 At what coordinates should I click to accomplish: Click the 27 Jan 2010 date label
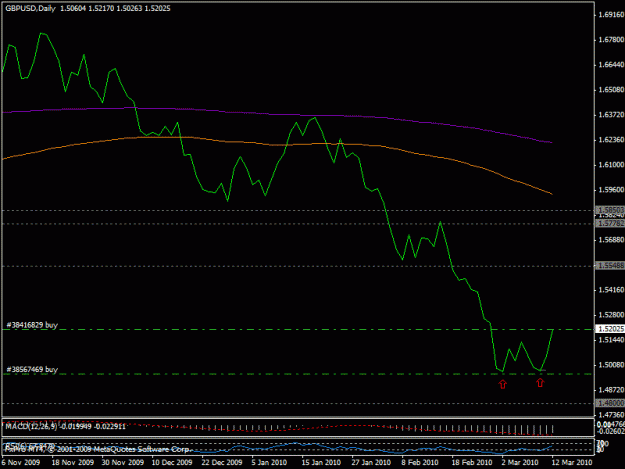pyautogui.click(x=371, y=462)
